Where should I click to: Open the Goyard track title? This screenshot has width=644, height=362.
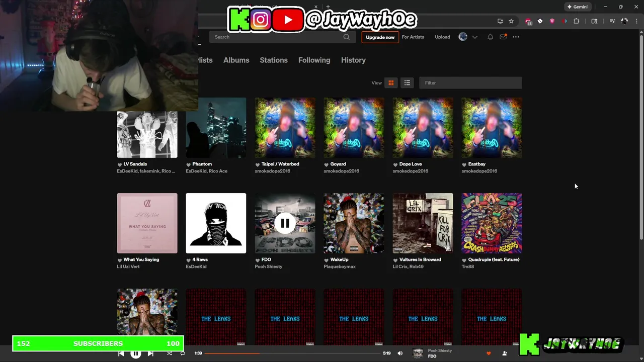point(338,164)
